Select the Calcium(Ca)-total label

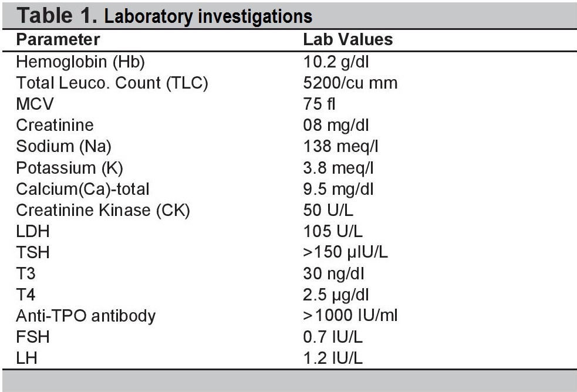83,189
